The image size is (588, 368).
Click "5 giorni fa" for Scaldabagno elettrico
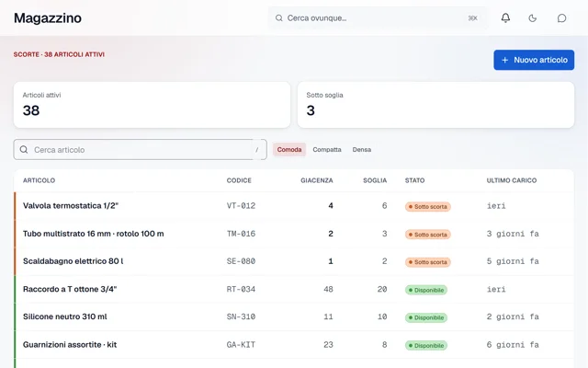pos(513,261)
